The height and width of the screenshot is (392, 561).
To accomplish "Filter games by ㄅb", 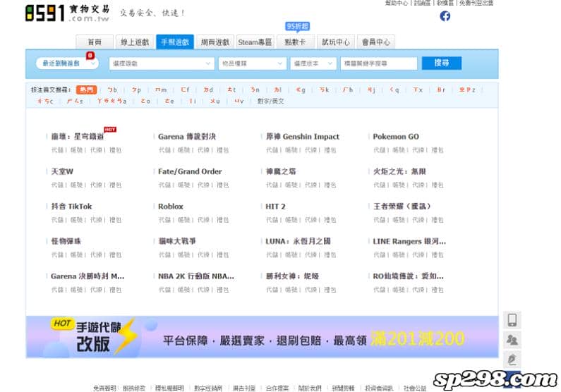I will (x=112, y=90).
